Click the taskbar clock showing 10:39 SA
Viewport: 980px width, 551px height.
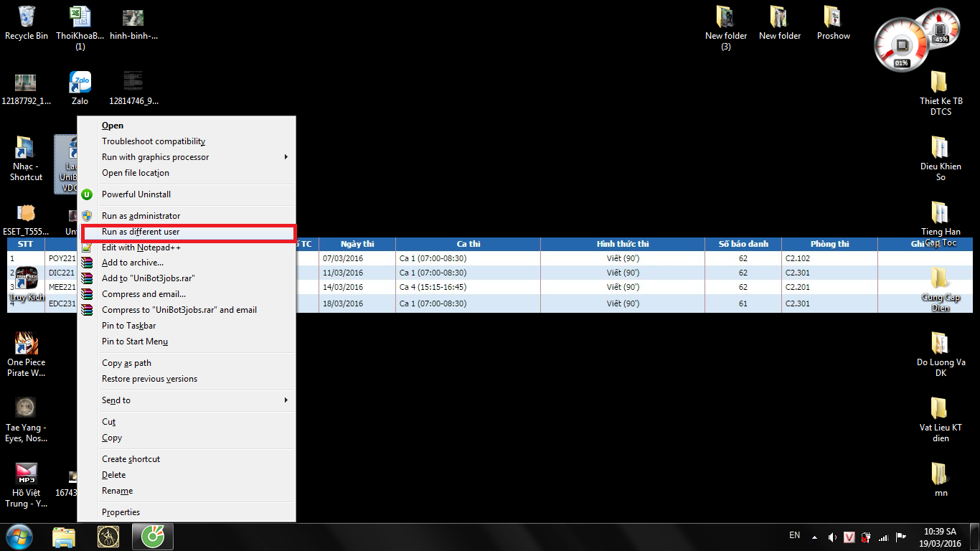(x=940, y=537)
